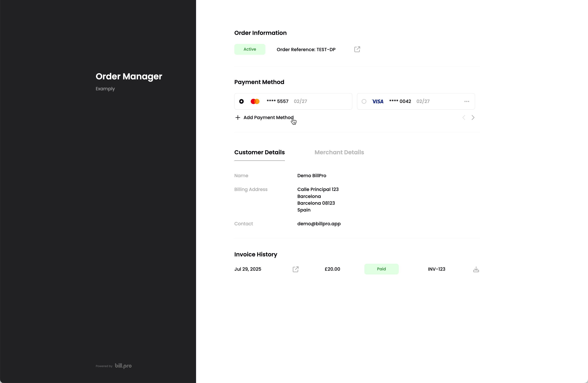588x383 pixels.
Task: Open Jul 29 invoice external link icon
Action: click(x=295, y=269)
